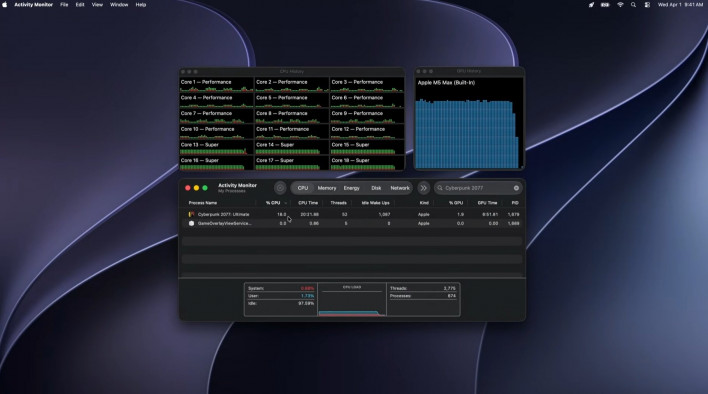The image size is (708, 394).
Task: Open the Help menu
Action: [x=141, y=5]
